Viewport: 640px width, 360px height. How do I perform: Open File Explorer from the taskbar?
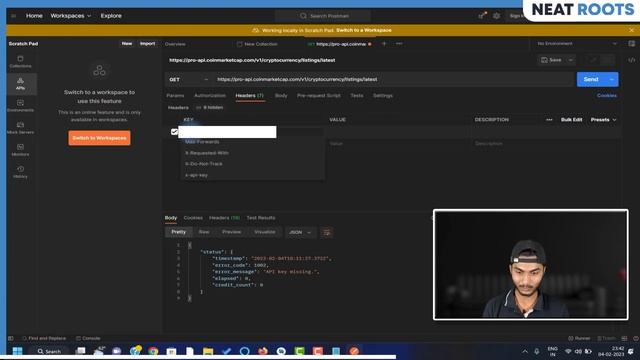(208, 351)
